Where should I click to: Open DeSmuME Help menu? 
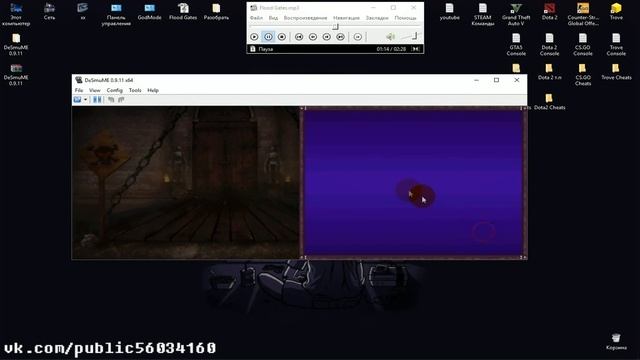[x=153, y=90]
